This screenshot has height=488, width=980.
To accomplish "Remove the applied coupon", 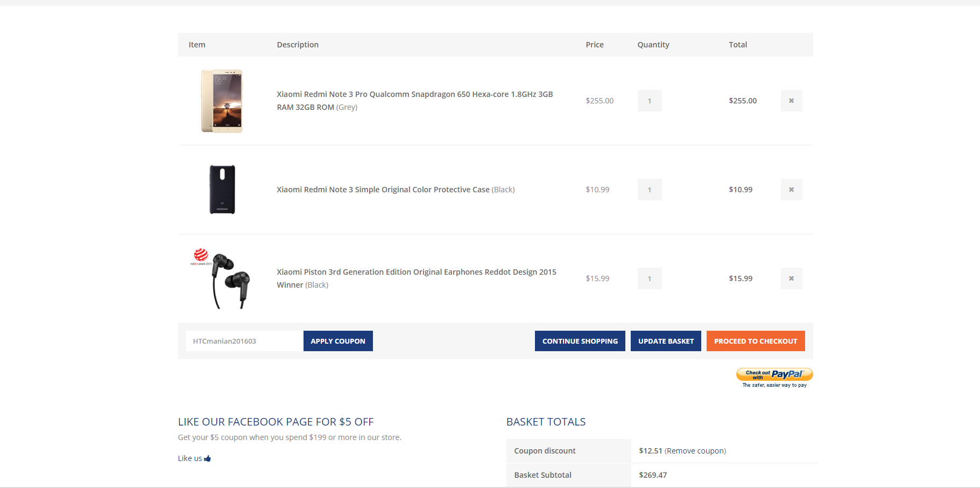I will (x=695, y=451).
